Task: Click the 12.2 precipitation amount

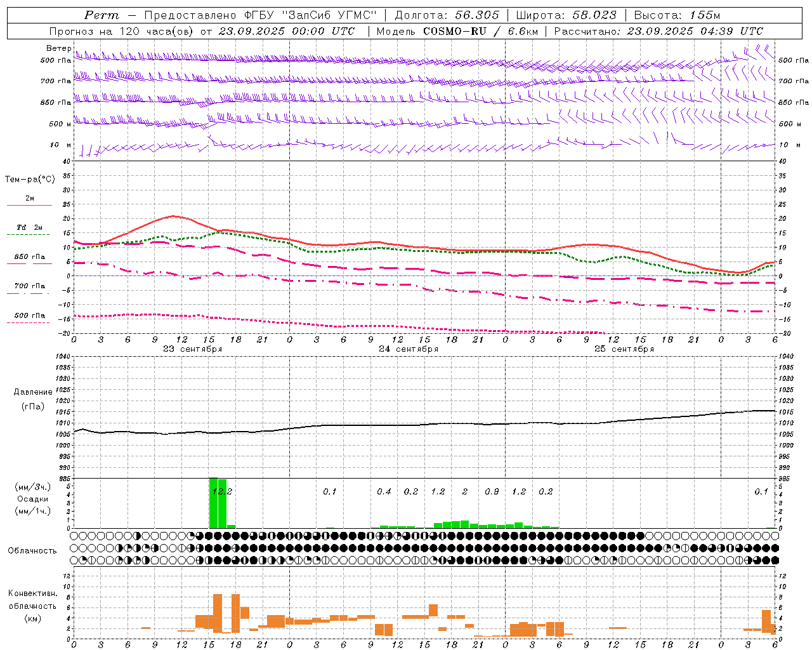Action: (222, 491)
